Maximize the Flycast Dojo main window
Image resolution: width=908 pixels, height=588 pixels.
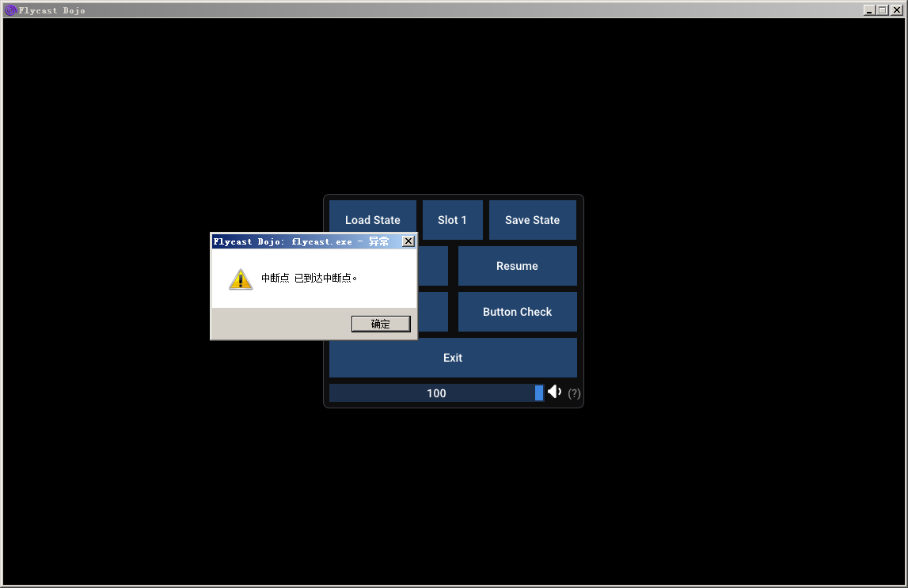(882, 9)
